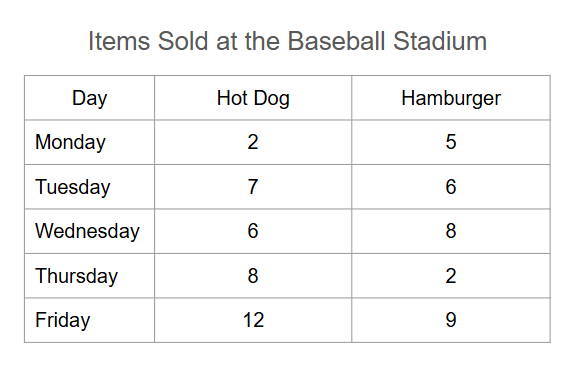586x380 pixels.
Task: Click the Thursday row label
Action: [x=76, y=276]
